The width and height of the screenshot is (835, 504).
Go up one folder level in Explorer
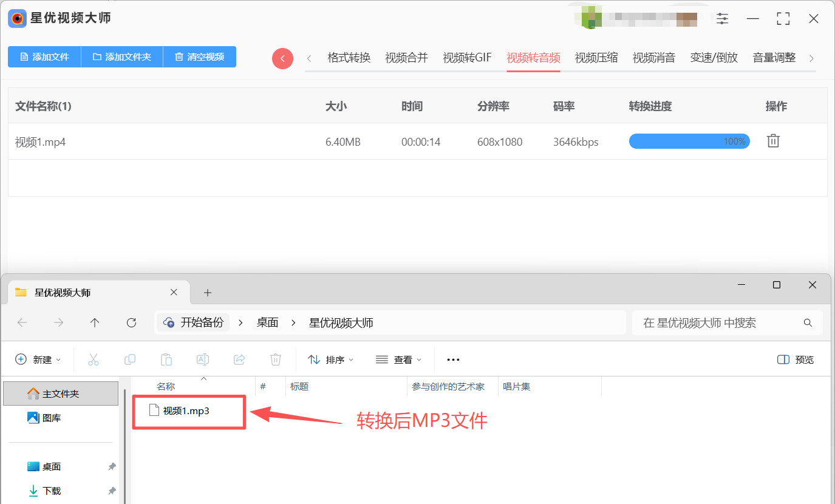95,323
